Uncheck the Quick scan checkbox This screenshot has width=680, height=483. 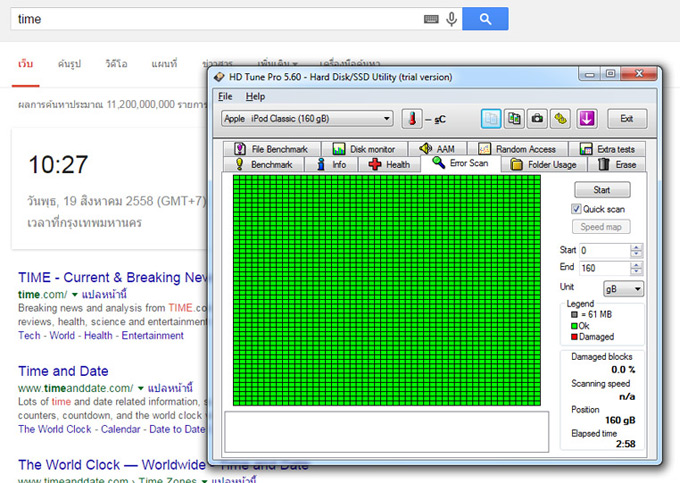(576, 209)
